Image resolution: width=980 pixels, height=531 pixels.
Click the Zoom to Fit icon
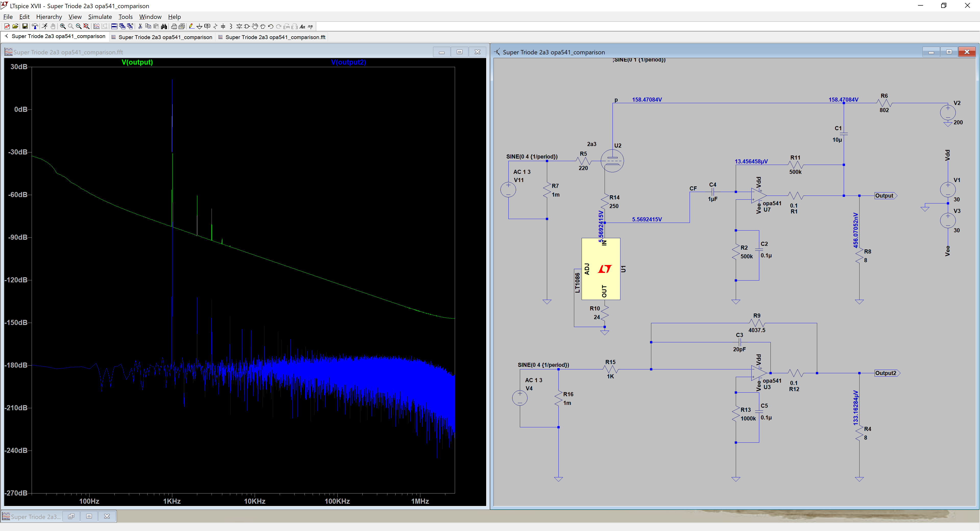tap(87, 26)
